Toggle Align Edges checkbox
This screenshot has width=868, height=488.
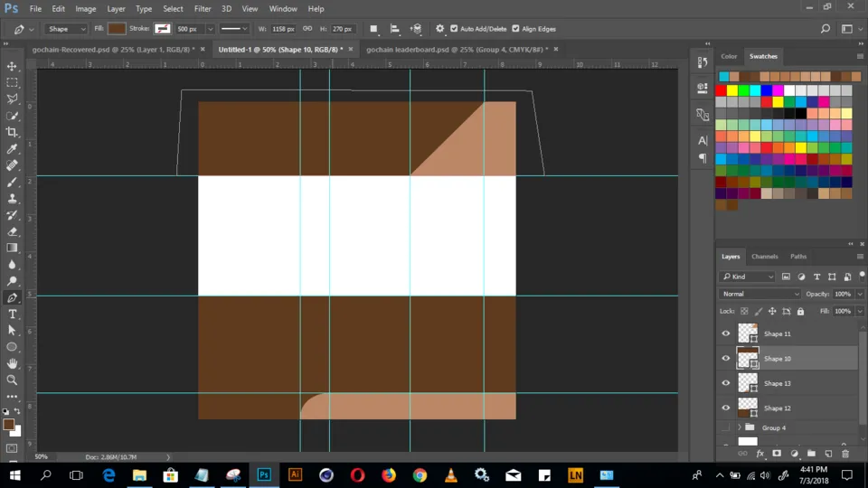tap(515, 29)
